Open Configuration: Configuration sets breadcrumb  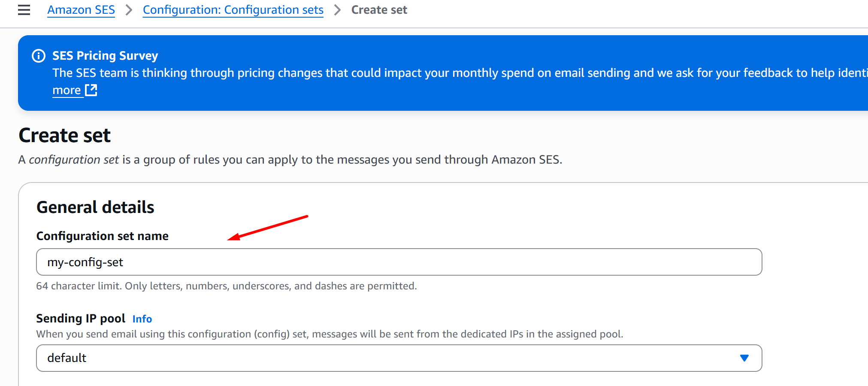coord(233,10)
